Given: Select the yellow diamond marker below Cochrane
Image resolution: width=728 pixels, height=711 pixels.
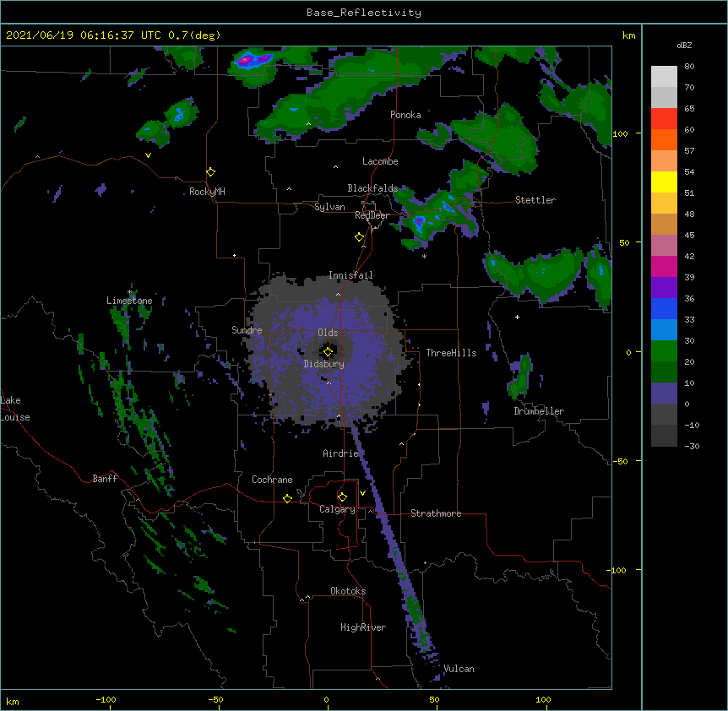Looking at the screenshot, I should [x=287, y=498].
